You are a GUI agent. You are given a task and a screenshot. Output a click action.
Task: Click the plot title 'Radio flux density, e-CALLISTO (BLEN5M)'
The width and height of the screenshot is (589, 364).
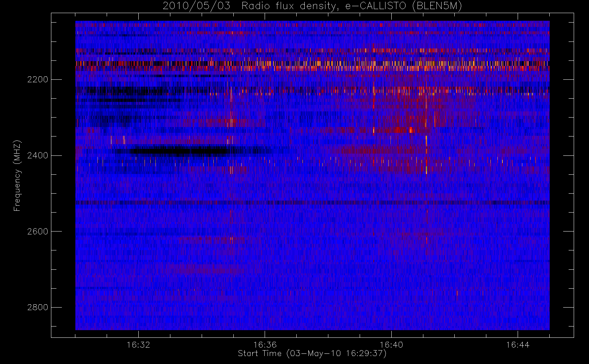(x=352, y=6)
